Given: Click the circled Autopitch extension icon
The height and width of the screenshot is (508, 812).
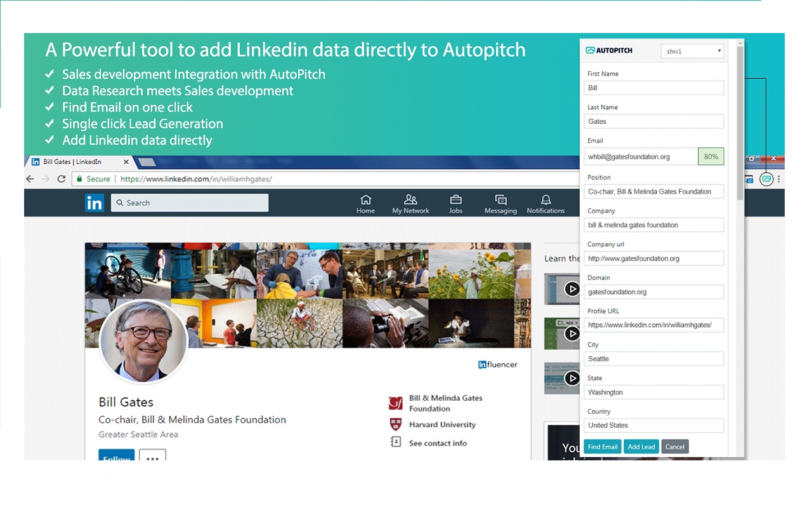Looking at the screenshot, I should point(767,179).
